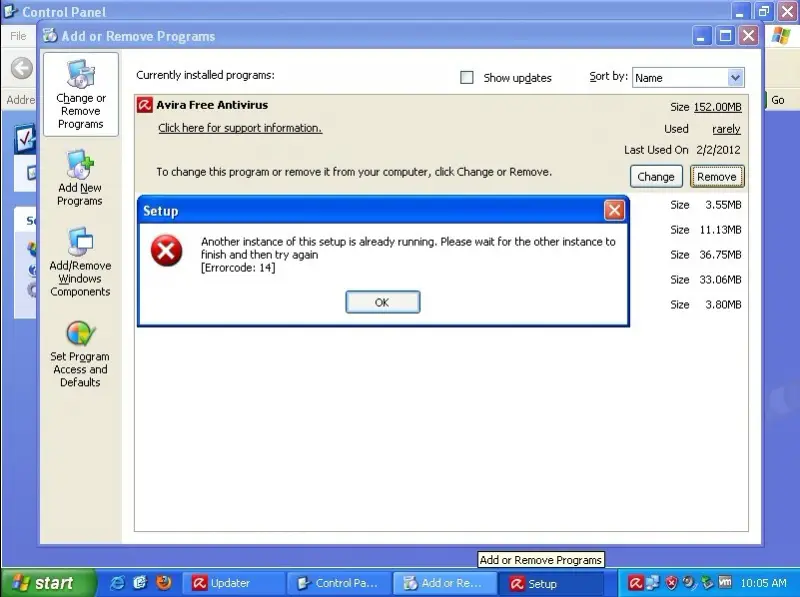
Task: Click the Go button in address bar
Action: coord(778,101)
